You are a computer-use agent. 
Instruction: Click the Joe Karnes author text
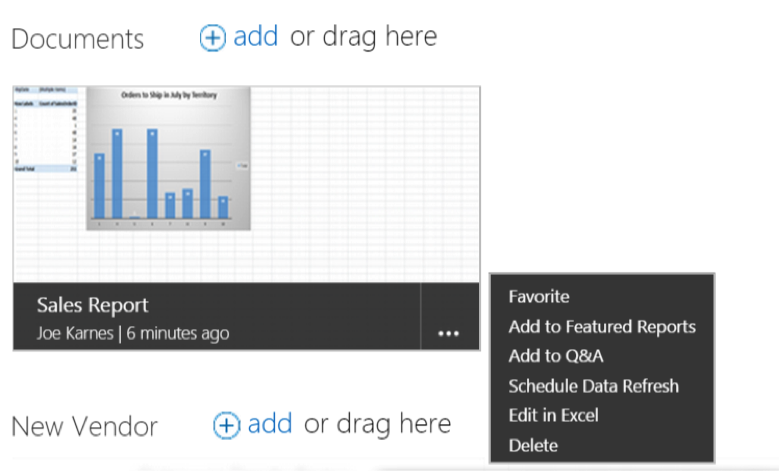click(75, 333)
